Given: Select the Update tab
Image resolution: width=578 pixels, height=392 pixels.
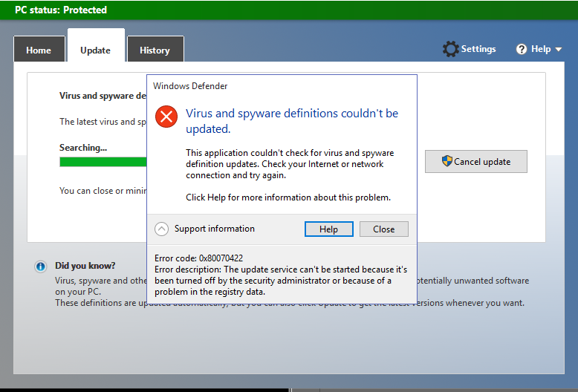Looking at the screenshot, I should [x=96, y=47].
